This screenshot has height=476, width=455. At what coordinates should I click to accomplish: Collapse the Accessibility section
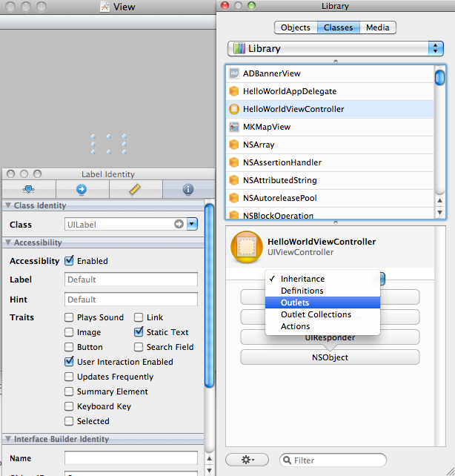click(x=8, y=242)
